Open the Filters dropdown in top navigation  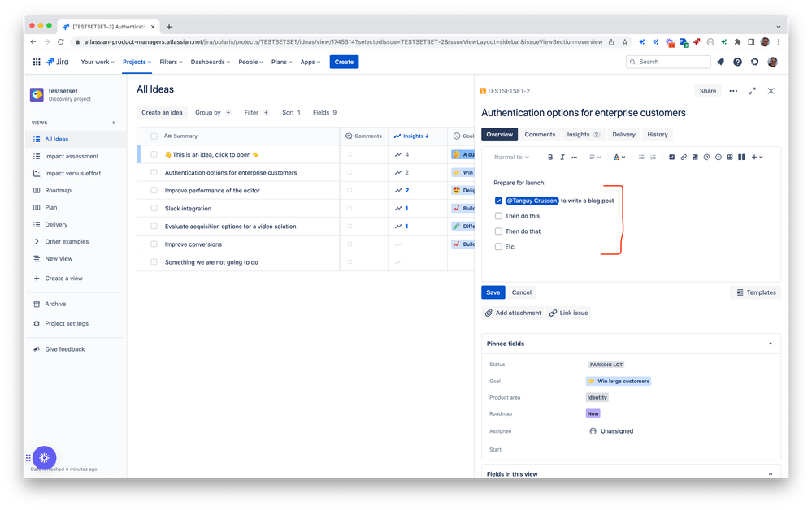pos(171,62)
